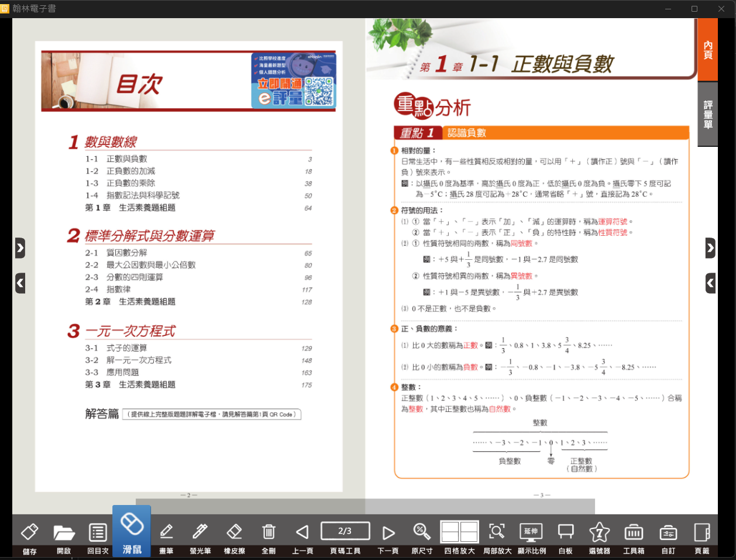
Task: Click the e評量 QR code banner
Action: coord(294,80)
